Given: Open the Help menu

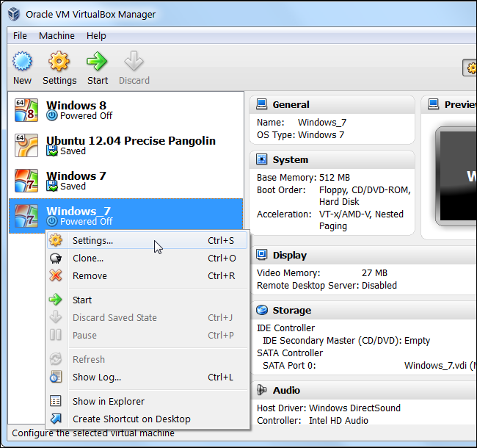Looking at the screenshot, I should click(x=96, y=35).
